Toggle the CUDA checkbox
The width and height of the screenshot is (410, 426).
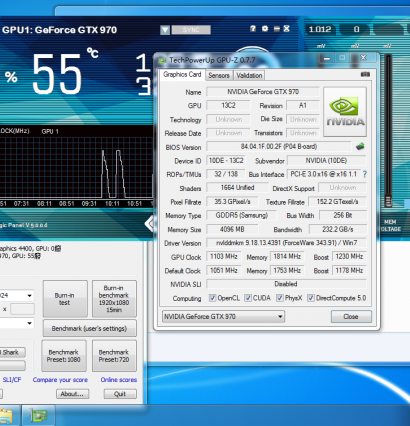click(x=248, y=298)
